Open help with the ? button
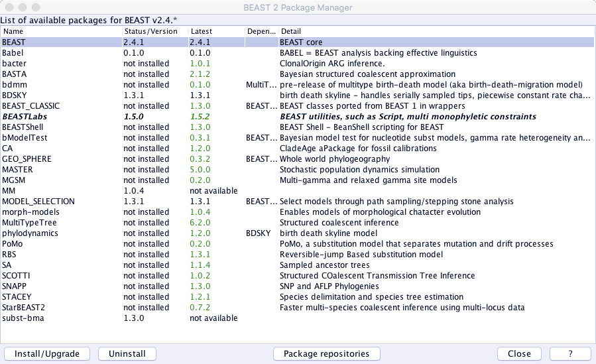This screenshot has width=596, height=364. coord(570,354)
